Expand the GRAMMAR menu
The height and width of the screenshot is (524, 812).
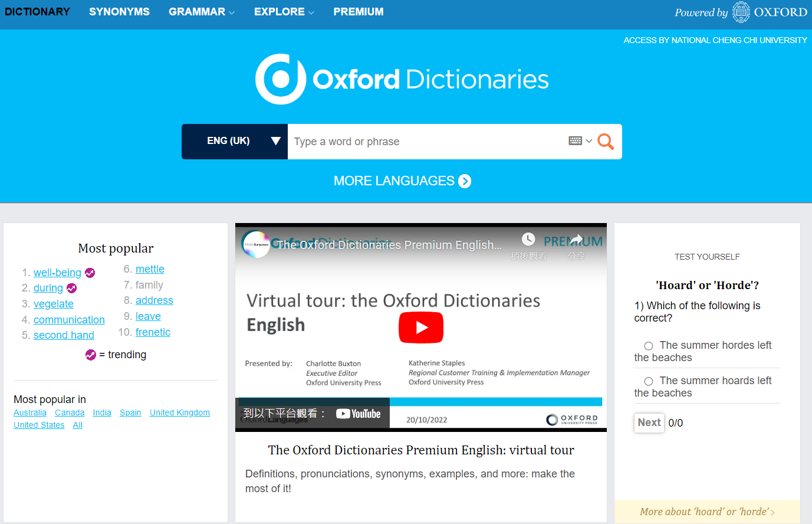202,12
